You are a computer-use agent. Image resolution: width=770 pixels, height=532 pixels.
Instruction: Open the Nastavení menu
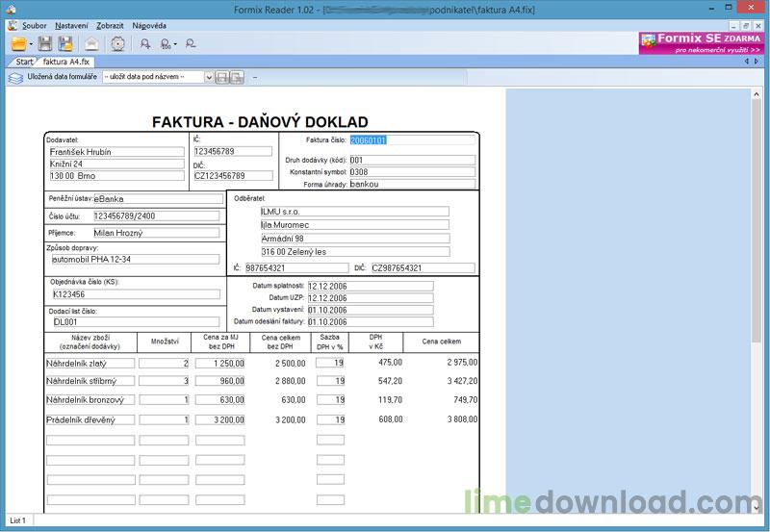(71, 26)
